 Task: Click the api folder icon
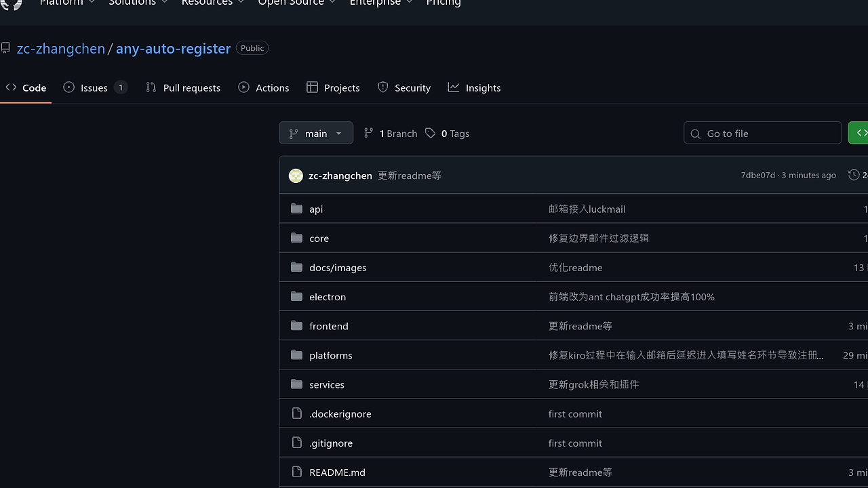point(296,209)
